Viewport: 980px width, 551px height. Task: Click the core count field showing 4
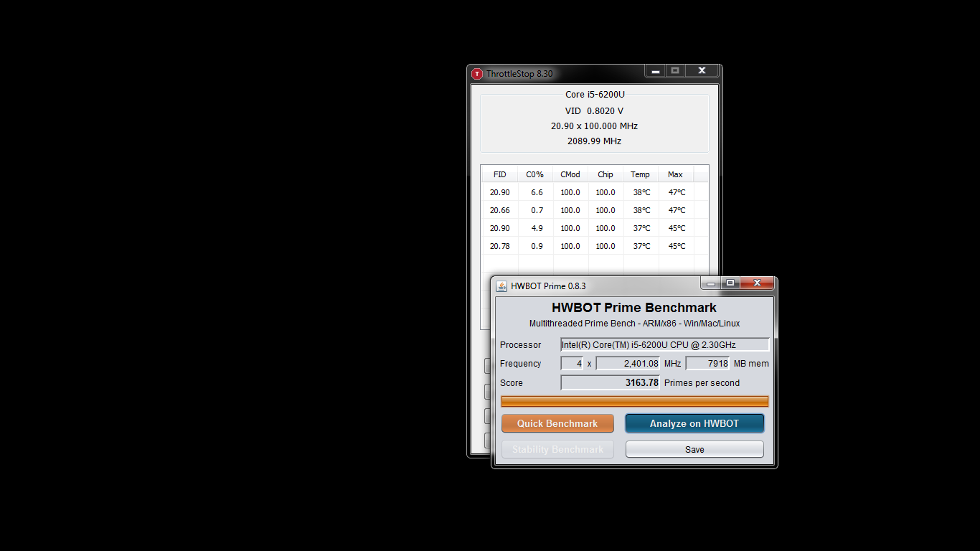[x=573, y=364]
